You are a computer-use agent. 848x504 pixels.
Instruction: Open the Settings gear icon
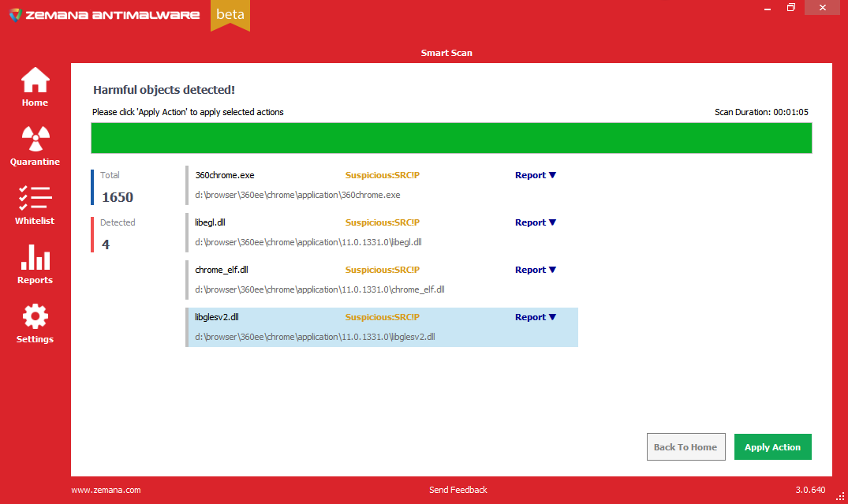tap(35, 316)
